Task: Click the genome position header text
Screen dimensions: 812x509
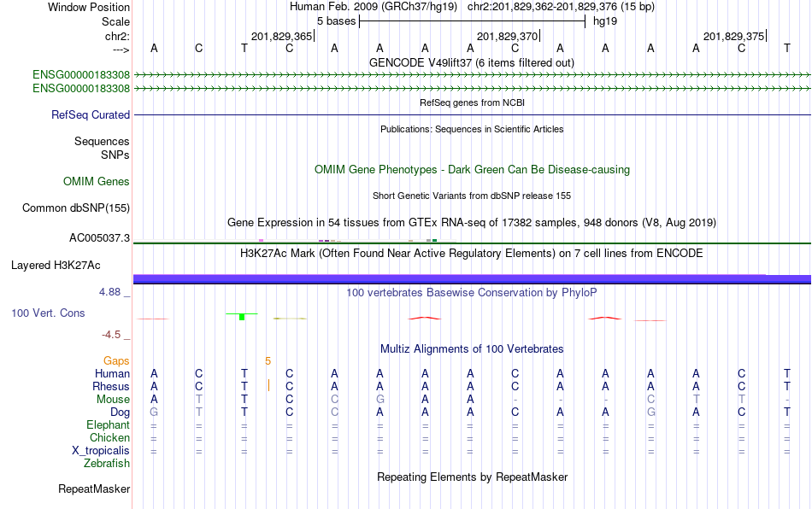Action: (x=472, y=7)
